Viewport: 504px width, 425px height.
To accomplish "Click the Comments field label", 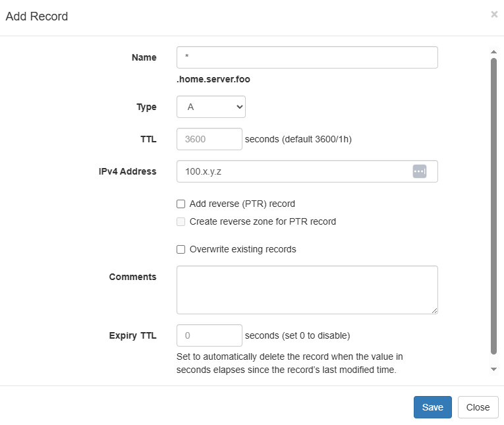I will pyautogui.click(x=133, y=277).
